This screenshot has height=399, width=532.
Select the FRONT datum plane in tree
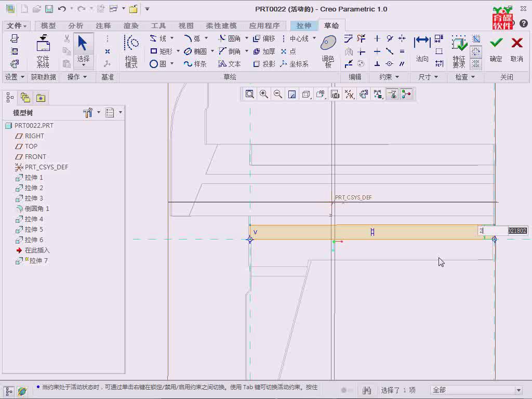coord(31,156)
